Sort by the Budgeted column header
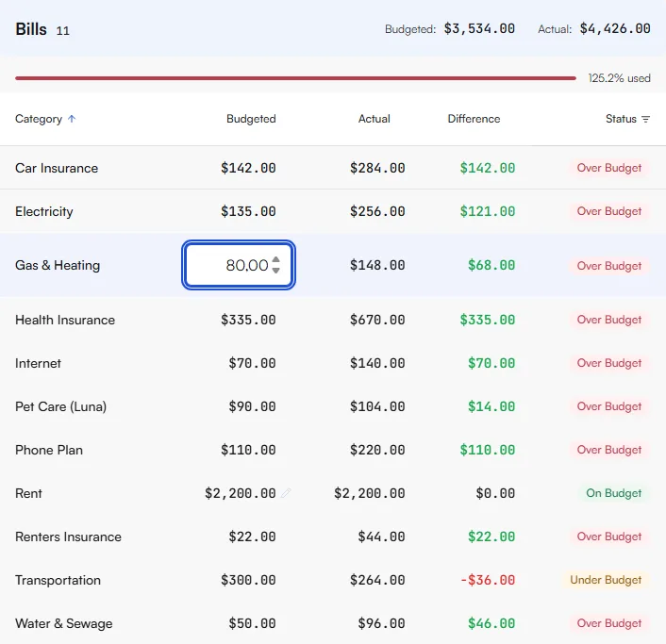This screenshot has width=666, height=644. pos(251,119)
